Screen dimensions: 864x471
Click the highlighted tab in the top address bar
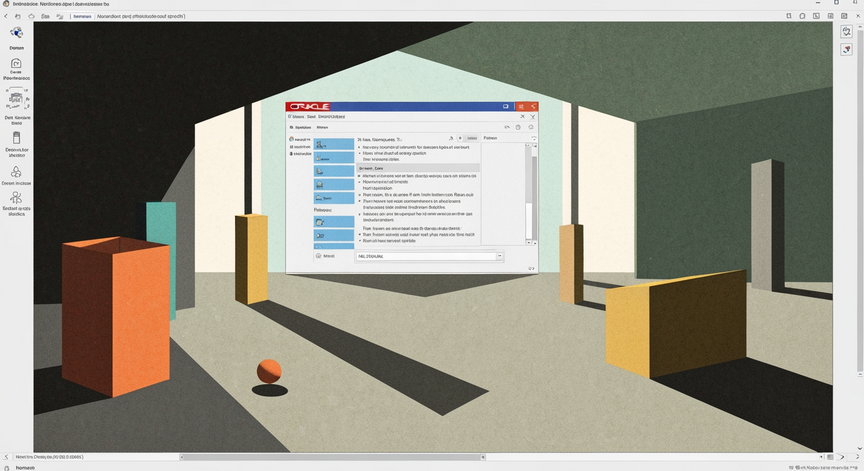[x=82, y=17]
